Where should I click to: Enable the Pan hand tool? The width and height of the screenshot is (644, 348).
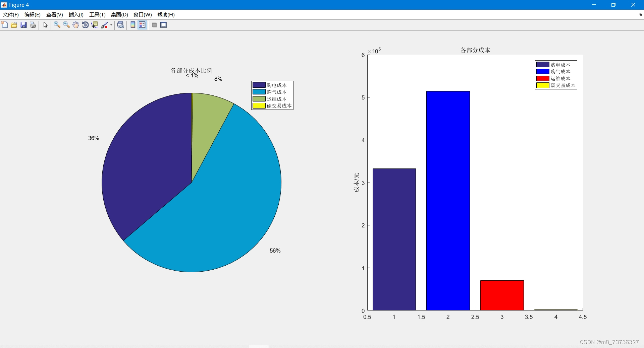(76, 25)
